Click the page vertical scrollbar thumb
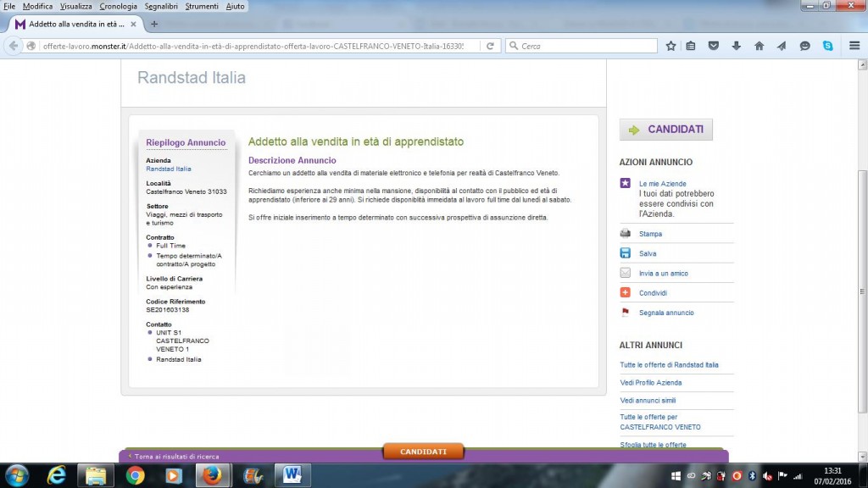The width and height of the screenshot is (868, 488). 862,291
